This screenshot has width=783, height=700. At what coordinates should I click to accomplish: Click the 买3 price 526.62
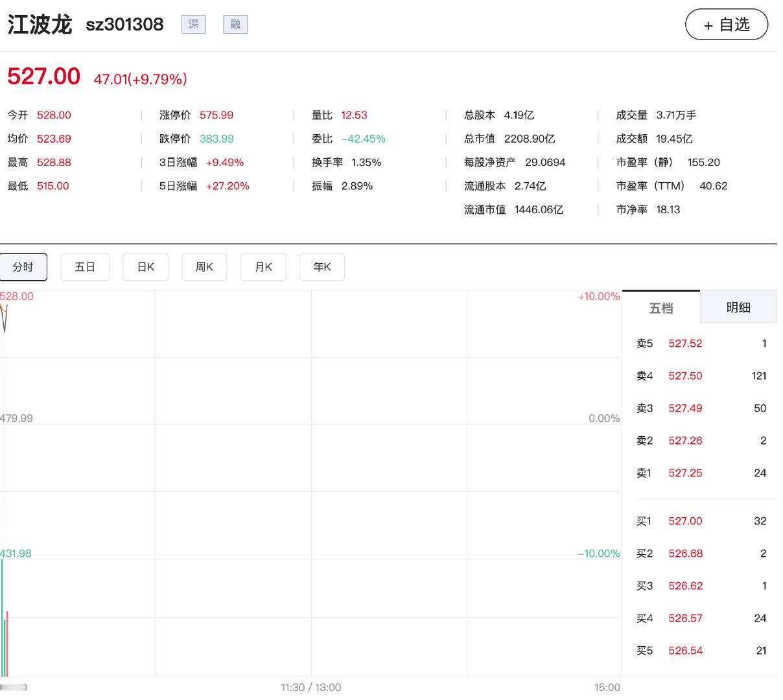tap(685, 586)
